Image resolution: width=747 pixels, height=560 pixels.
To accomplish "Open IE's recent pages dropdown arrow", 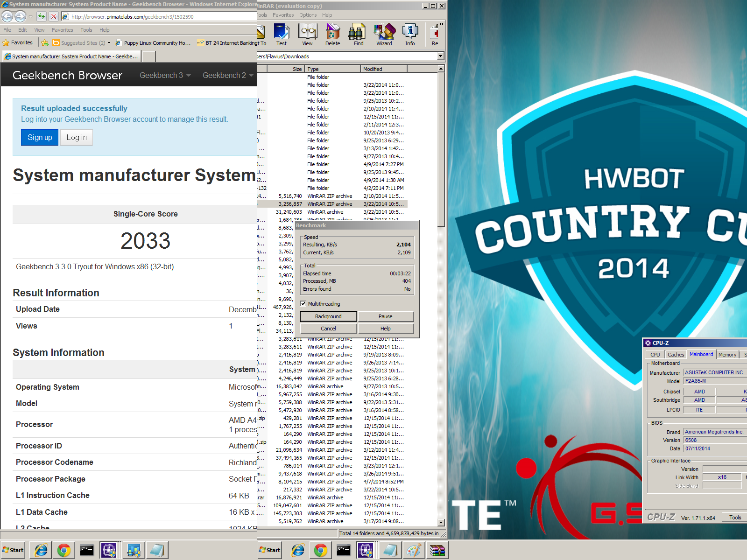I will [x=30, y=17].
